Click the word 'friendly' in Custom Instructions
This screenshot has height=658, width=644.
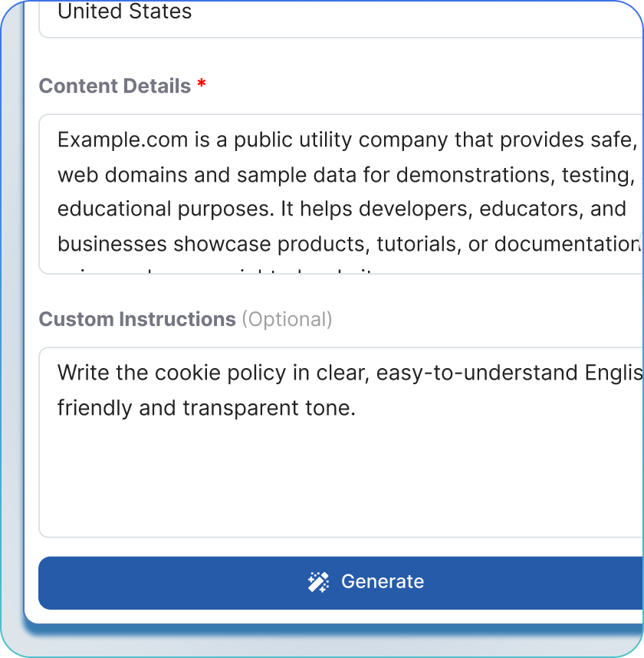[x=95, y=407]
